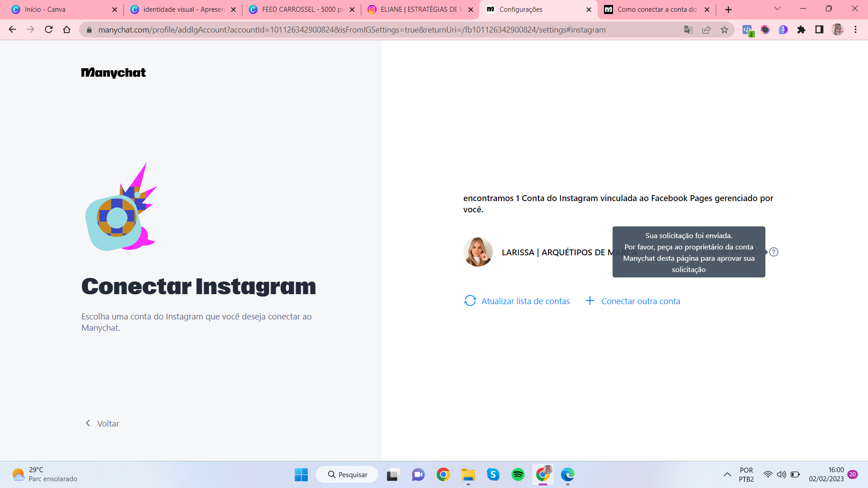This screenshot has width=868, height=488.
Task: Close the identidade visual tab
Action: coord(234,9)
